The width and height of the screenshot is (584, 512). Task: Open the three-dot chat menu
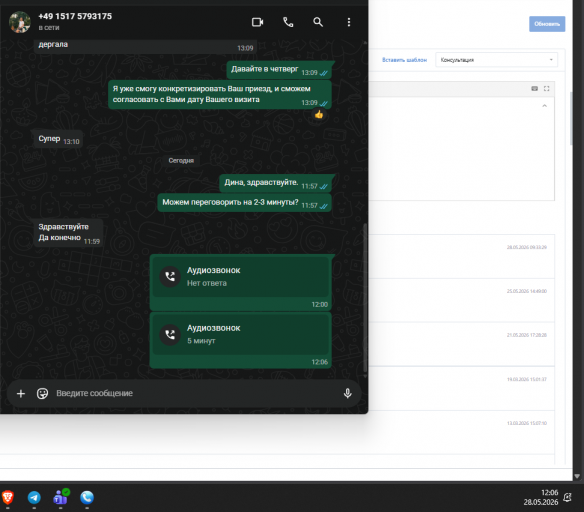[x=349, y=22]
